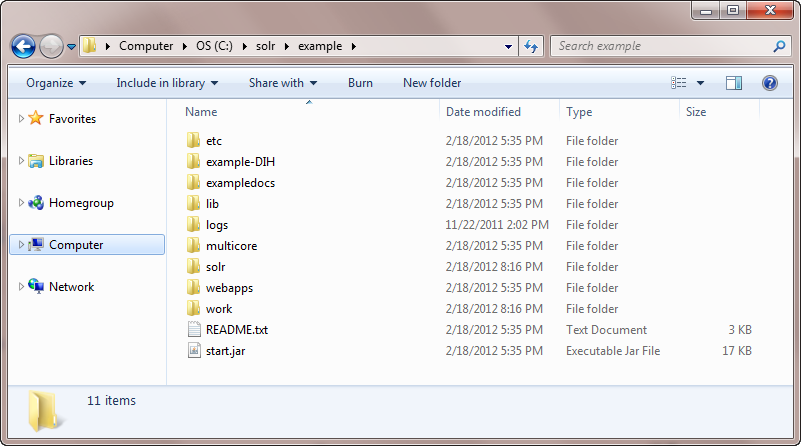Click the folder name multicore
Screen dimensions: 801x446
[231, 246]
